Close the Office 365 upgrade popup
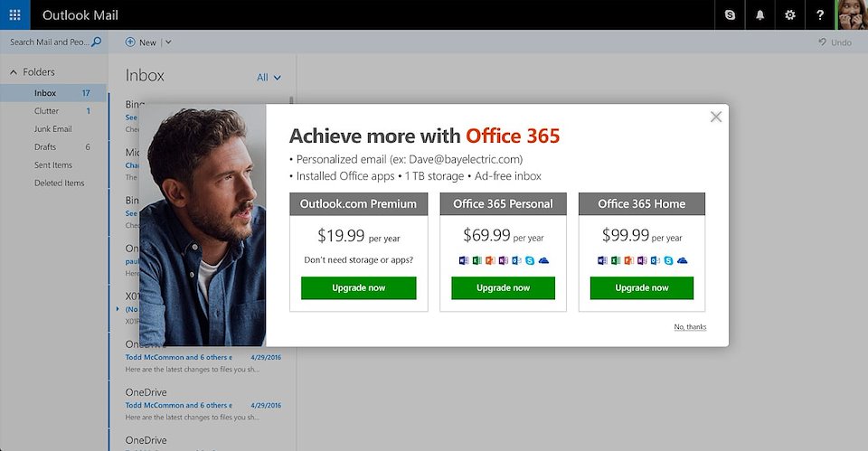The width and height of the screenshot is (868, 451). pos(716,117)
